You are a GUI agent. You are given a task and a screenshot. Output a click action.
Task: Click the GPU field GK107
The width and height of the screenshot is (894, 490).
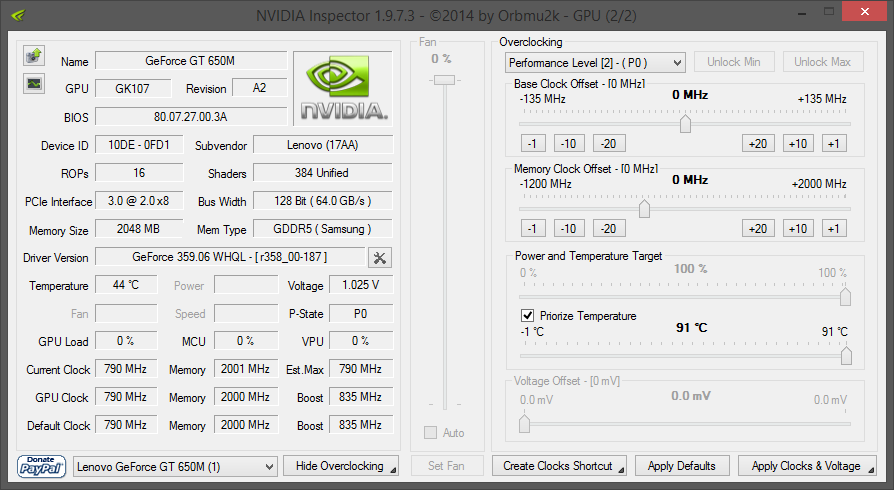point(132,88)
